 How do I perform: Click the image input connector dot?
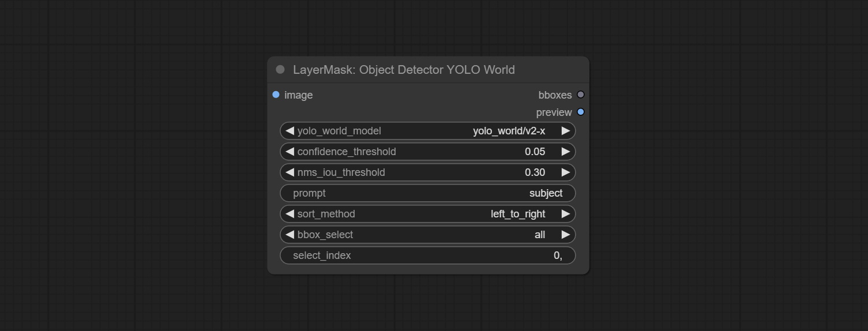276,95
